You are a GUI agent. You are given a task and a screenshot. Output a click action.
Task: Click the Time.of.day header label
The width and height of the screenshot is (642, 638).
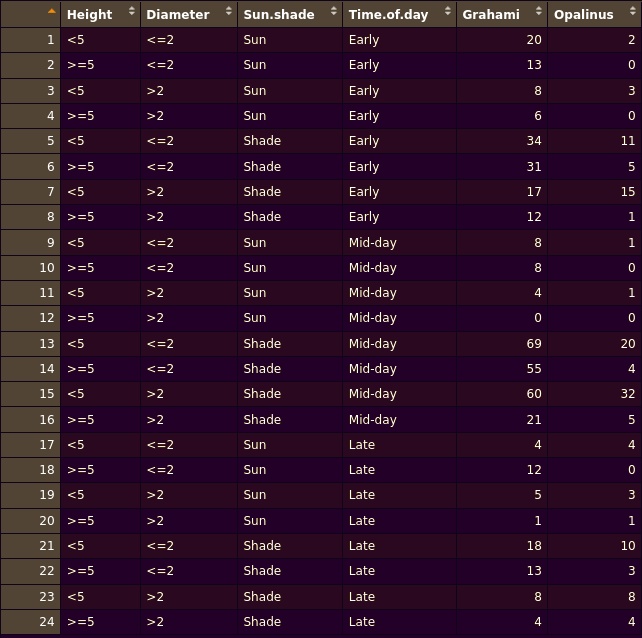coord(388,14)
